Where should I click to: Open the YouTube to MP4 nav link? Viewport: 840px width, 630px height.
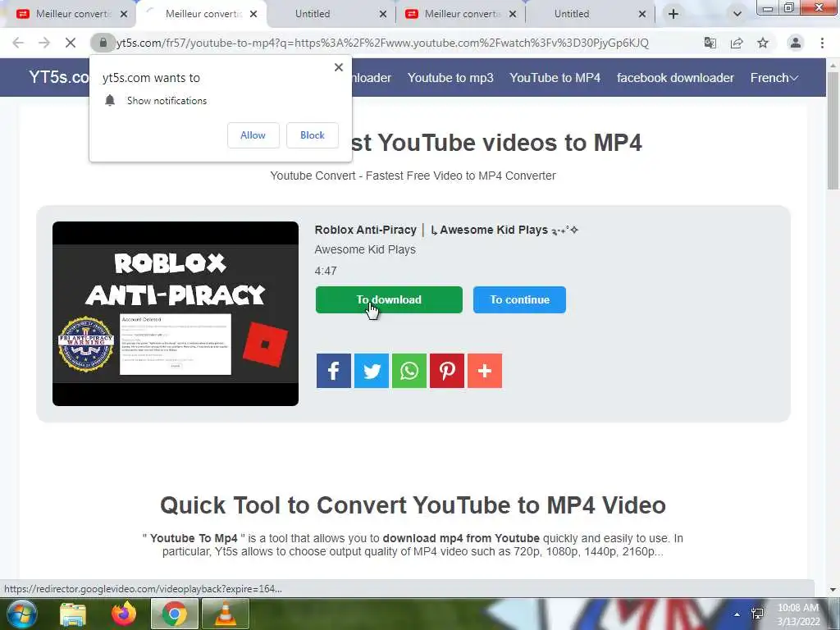click(x=555, y=78)
